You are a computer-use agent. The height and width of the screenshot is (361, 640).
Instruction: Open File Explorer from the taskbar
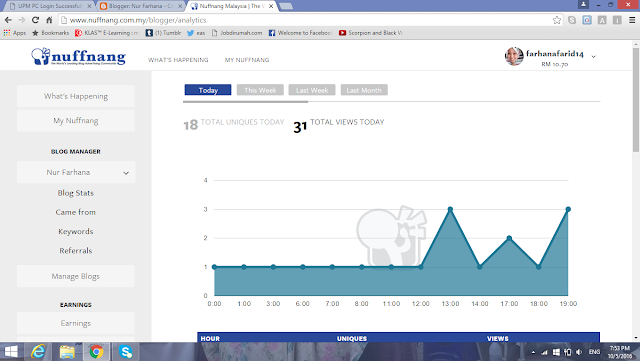coord(67,352)
